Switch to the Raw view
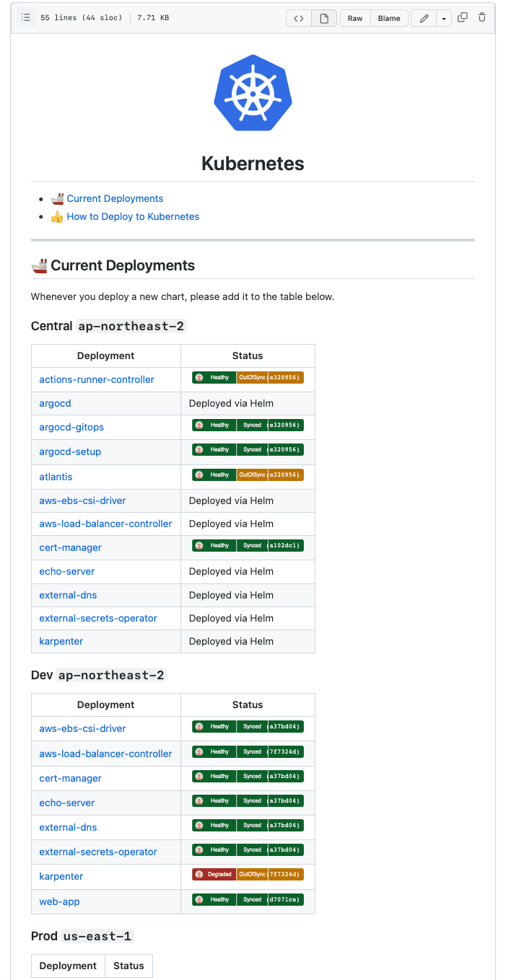506x980 pixels. point(354,18)
